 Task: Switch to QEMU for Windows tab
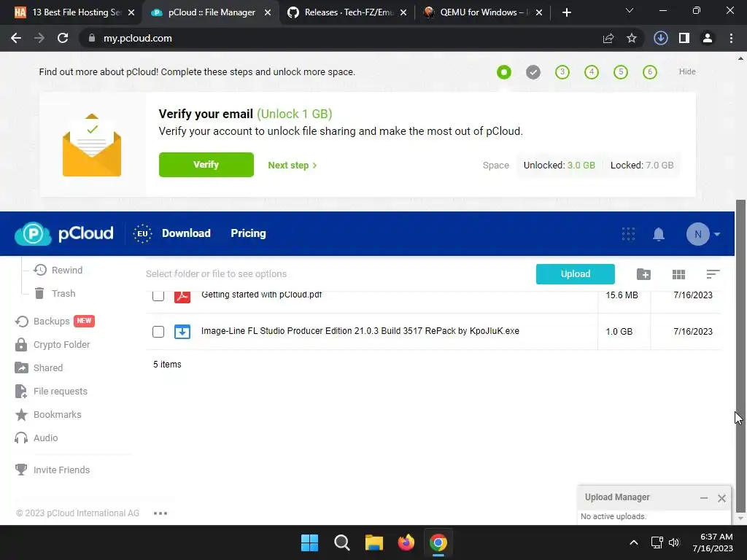[x=483, y=12]
